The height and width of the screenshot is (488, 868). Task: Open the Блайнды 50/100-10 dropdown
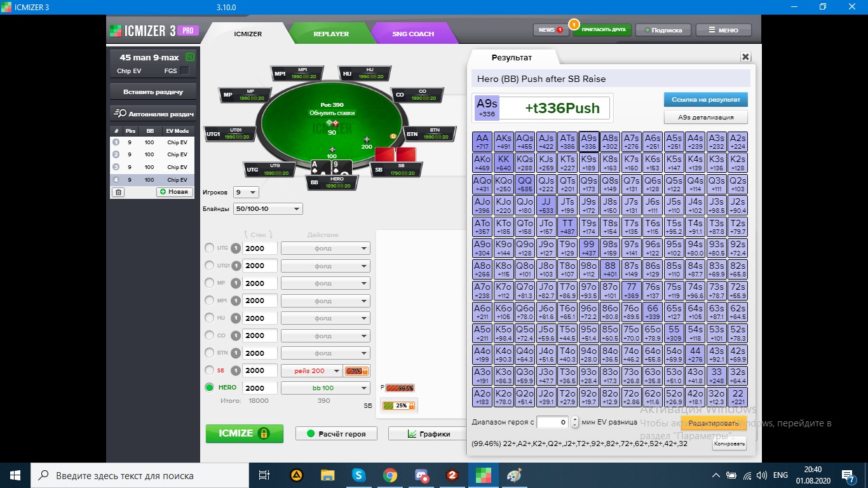[268, 209]
